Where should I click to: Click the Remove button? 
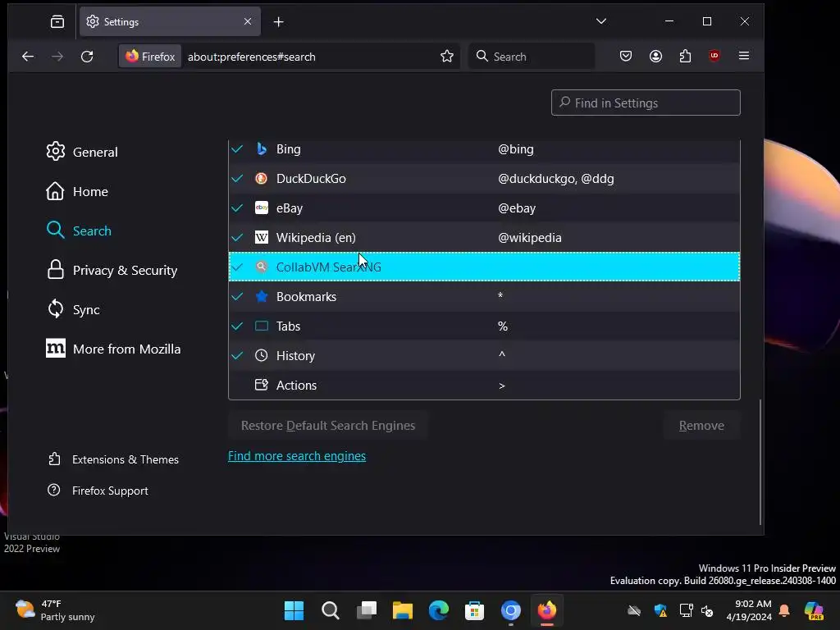click(x=701, y=426)
